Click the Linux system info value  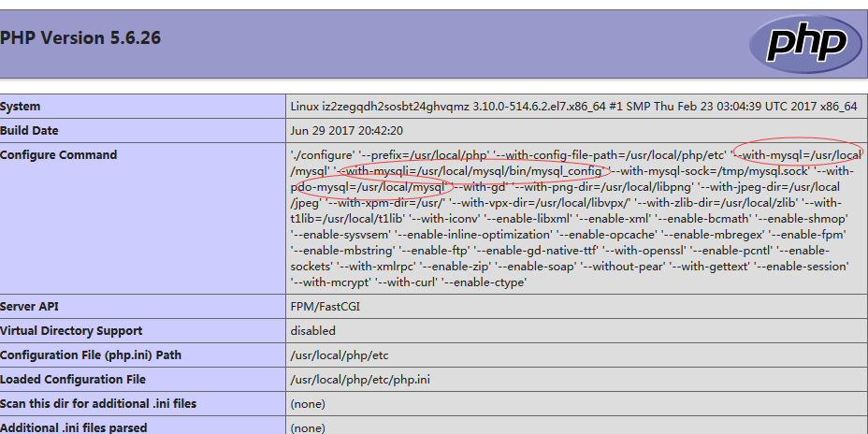click(x=573, y=107)
